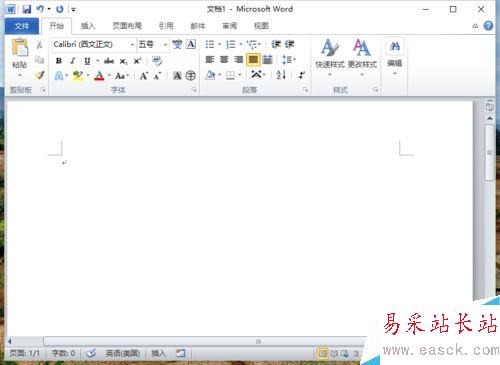Screen dimensions: 500x365
Task: Open the paragraph Shading paint bucket
Action: (210, 75)
